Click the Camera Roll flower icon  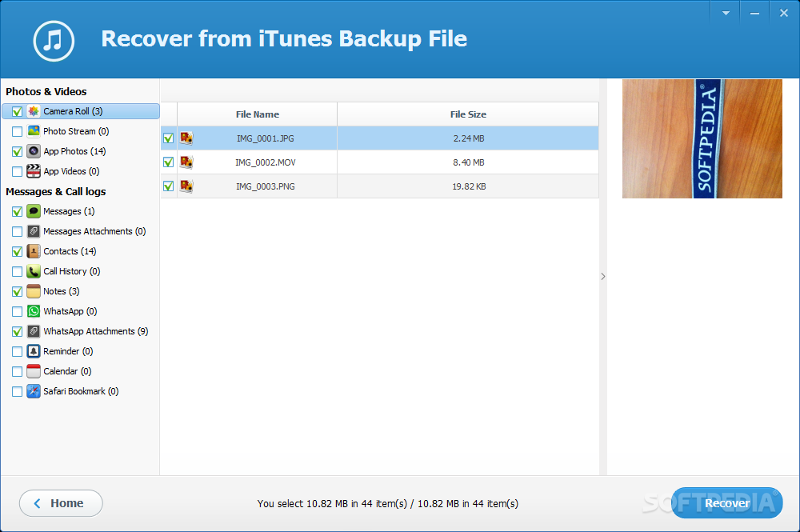pyautogui.click(x=33, y=111)
